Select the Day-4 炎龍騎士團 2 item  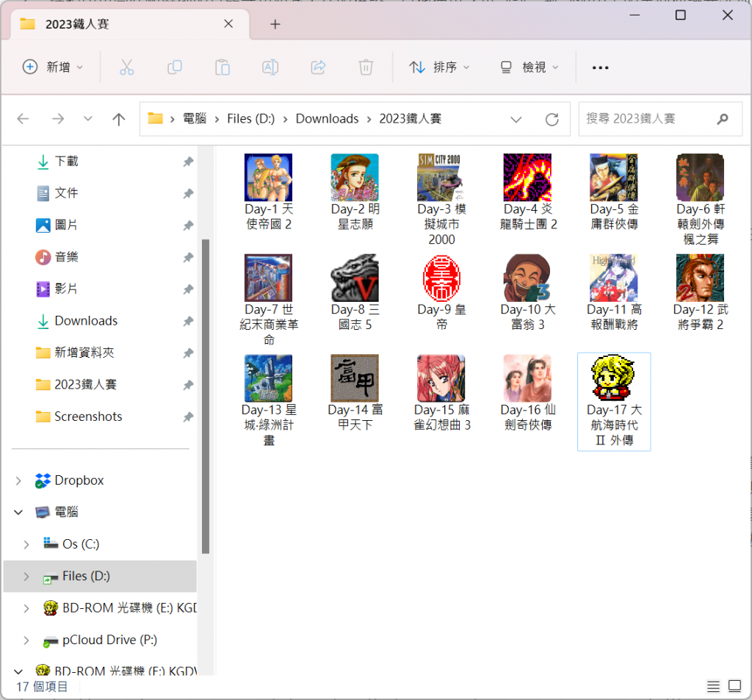point(527,192)
